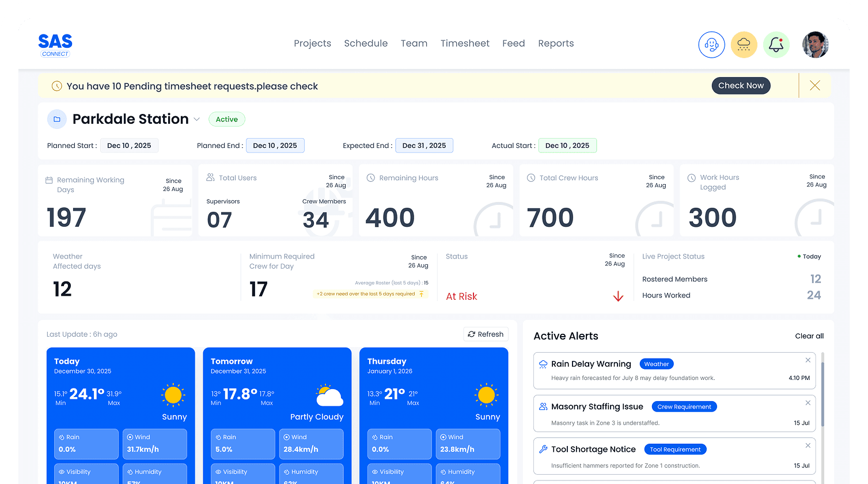Click the user profile avatar
This screenshot has height=484, width=868.
[x=815, y=44]
